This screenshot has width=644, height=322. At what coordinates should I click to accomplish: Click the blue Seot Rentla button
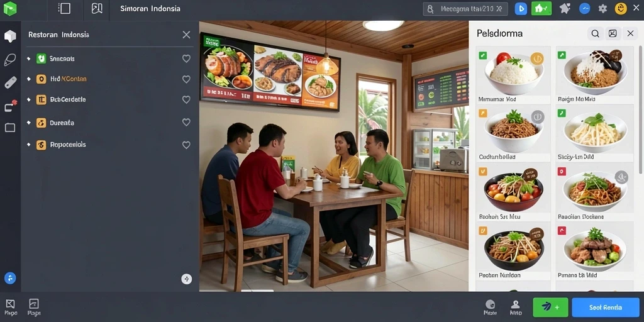(606, 307)
